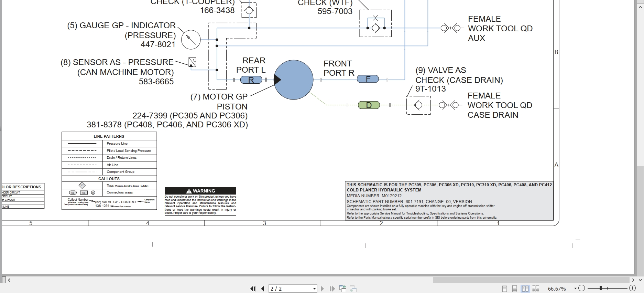This screenshot has height=293, width=644.
Task: Click the case drain quick disconnect symbol
Action: click(449, 105)
